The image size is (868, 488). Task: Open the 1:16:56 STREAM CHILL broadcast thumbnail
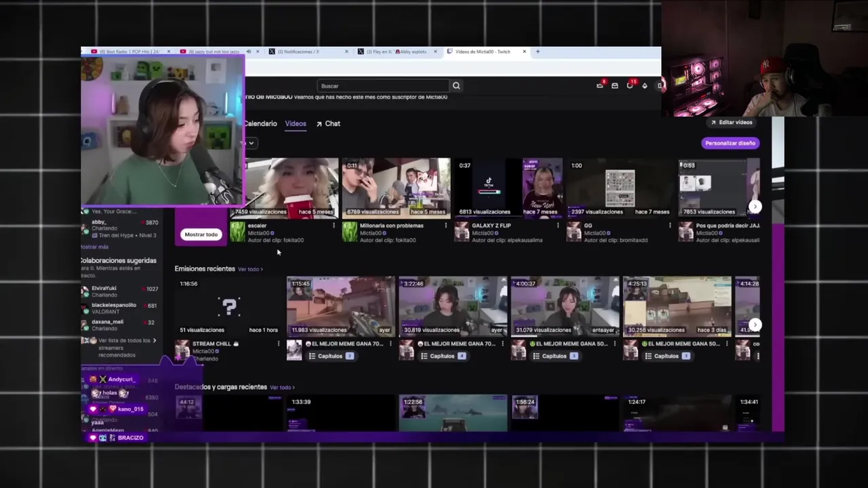[229, 306]
